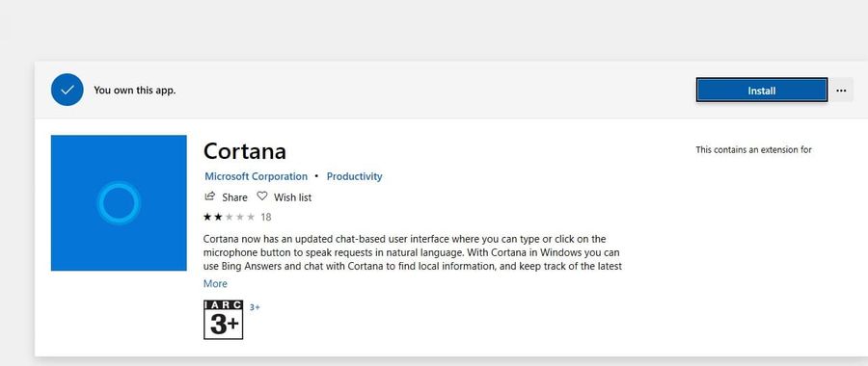Image resolution: width=868 pixels, height=366 pixels.
Task: Open the Productivity category link
Action: pos(354,176)
